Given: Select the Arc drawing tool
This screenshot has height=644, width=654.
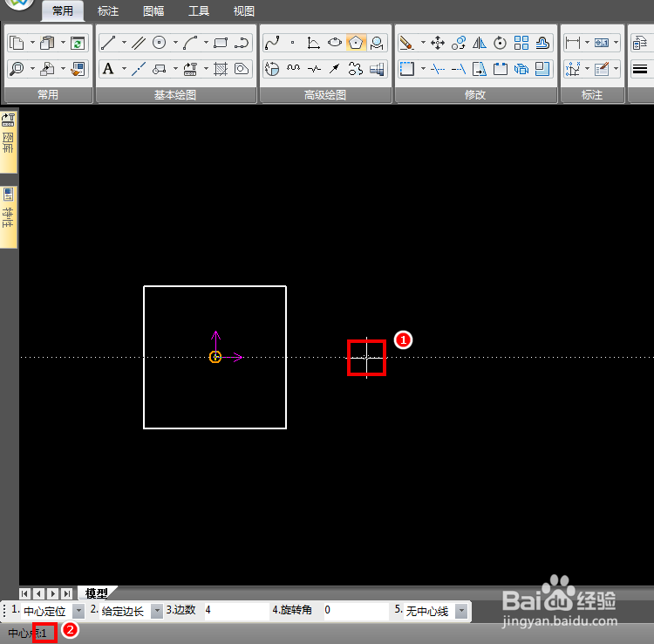Looking at the screenshot, I should [x=190, y=43].
